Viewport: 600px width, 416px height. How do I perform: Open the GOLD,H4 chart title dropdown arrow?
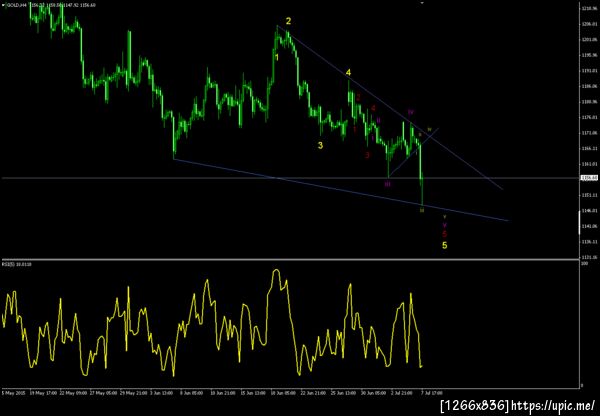coord(3,5)
